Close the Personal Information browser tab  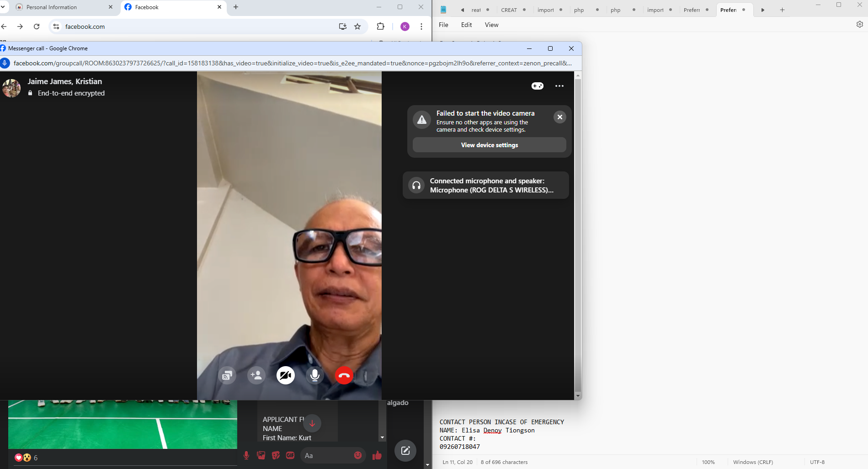tap(111, 7)
